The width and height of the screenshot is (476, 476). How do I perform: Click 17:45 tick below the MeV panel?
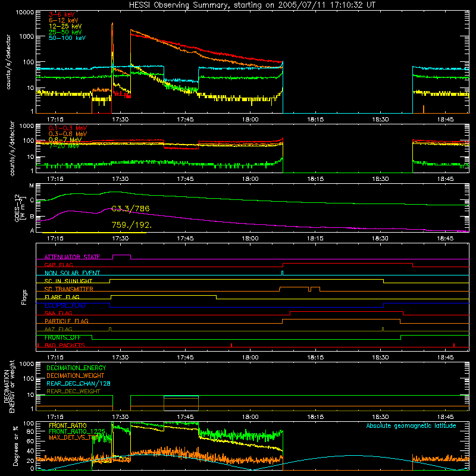tap(185, 179)
